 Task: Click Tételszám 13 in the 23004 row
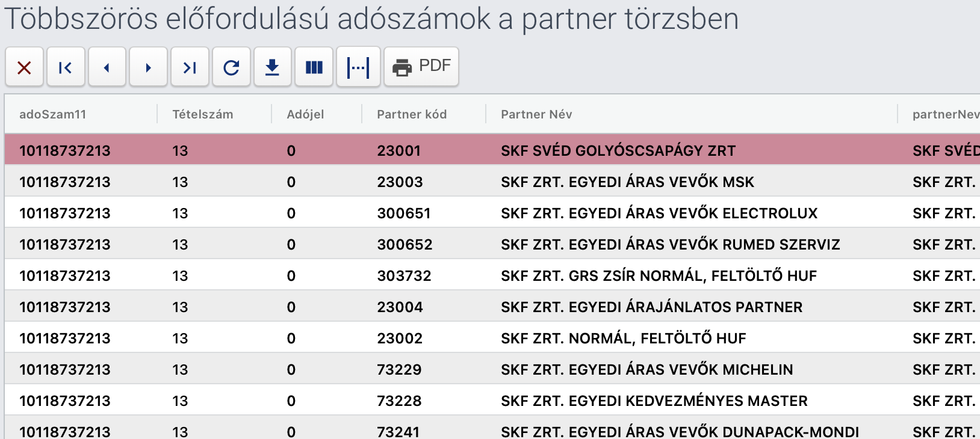click(180, 307)
